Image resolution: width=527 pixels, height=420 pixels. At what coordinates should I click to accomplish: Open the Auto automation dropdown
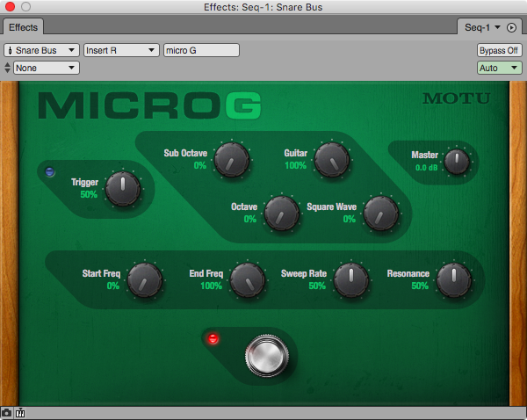click(x=499, y=68)
